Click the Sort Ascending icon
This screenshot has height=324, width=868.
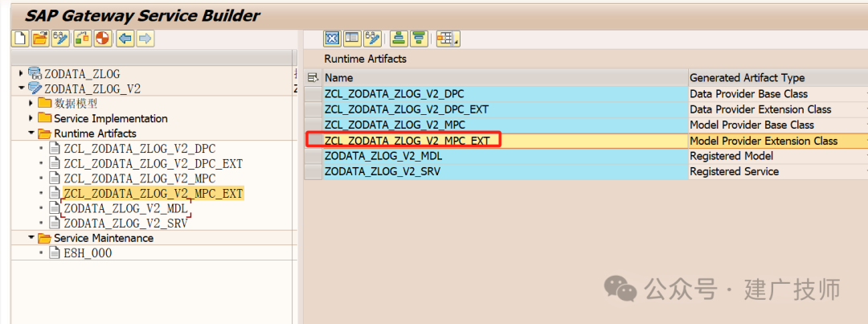tap(398, 39)
